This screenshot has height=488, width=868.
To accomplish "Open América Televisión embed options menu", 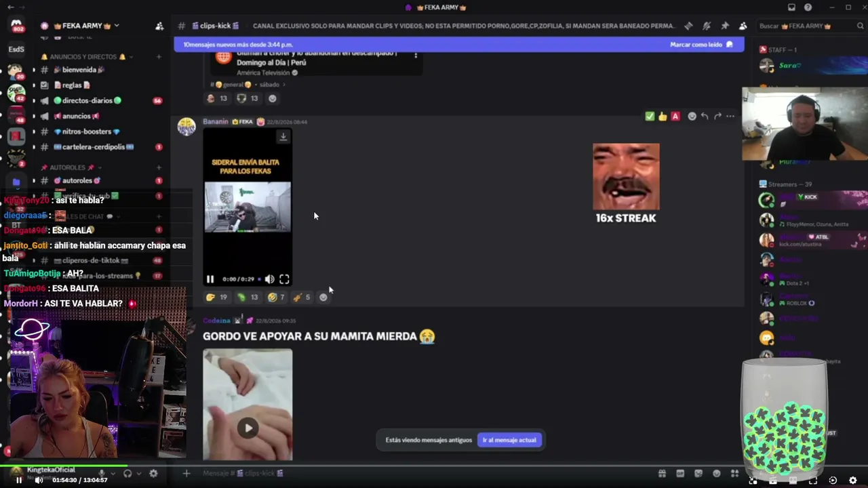I will click(416, 56).
